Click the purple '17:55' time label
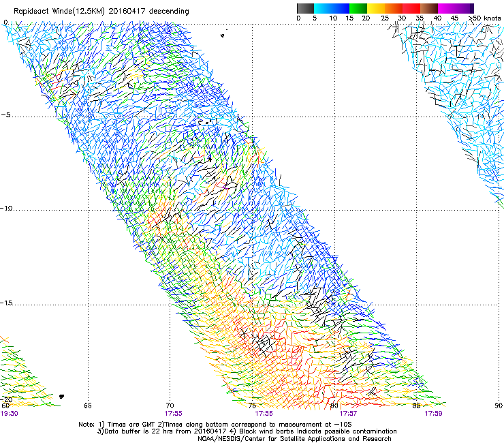Image resolution: width=504 pixels, height=443 pixels. coord(173,414)
